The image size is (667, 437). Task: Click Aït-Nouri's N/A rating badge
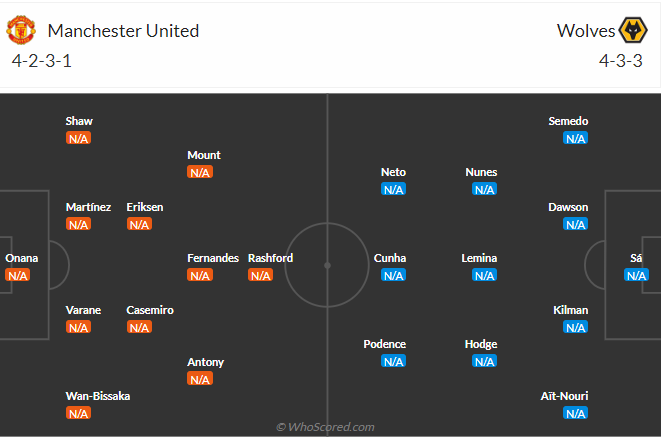576,413
